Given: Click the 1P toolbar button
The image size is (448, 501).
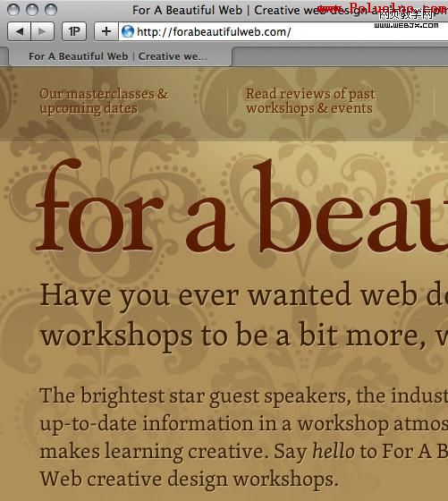Looking at the screenshot, I should pos(74,31).
